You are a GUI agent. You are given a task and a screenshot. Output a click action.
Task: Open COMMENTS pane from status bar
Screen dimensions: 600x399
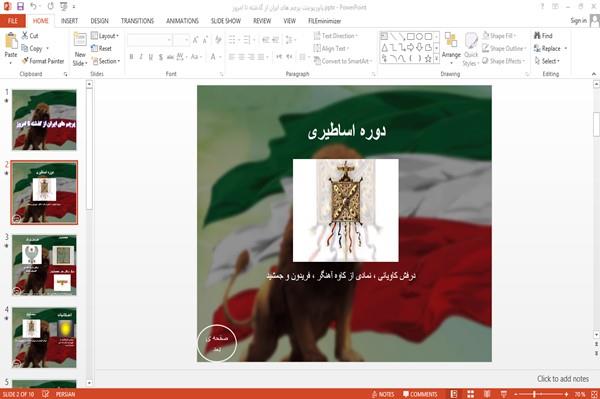tap(420, 394)
